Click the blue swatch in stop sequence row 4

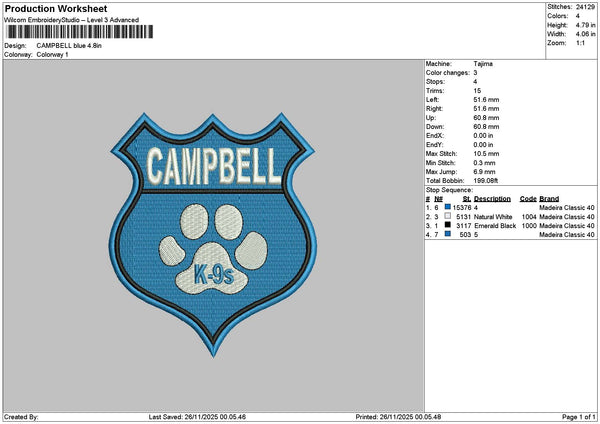click(447, 234)
